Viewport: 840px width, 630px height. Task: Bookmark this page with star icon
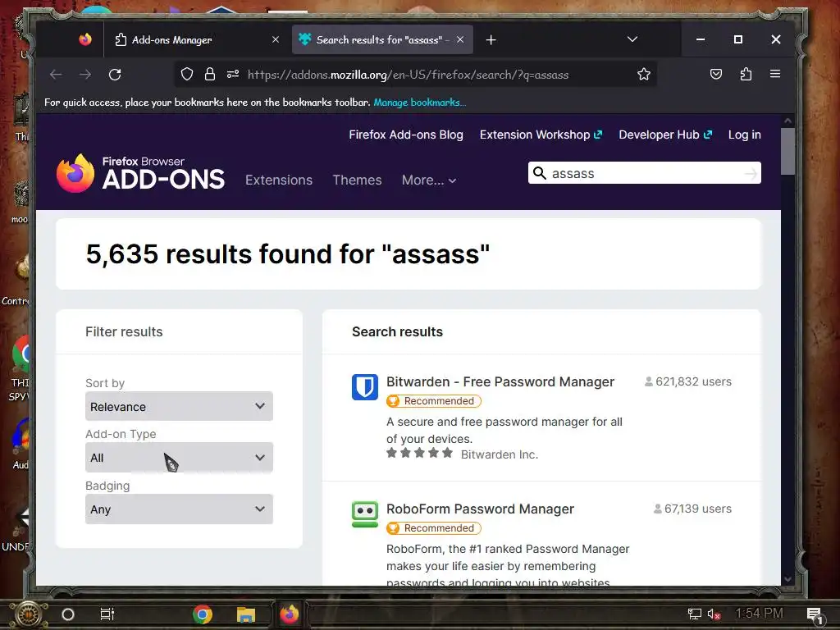click(x=644, y=75)
